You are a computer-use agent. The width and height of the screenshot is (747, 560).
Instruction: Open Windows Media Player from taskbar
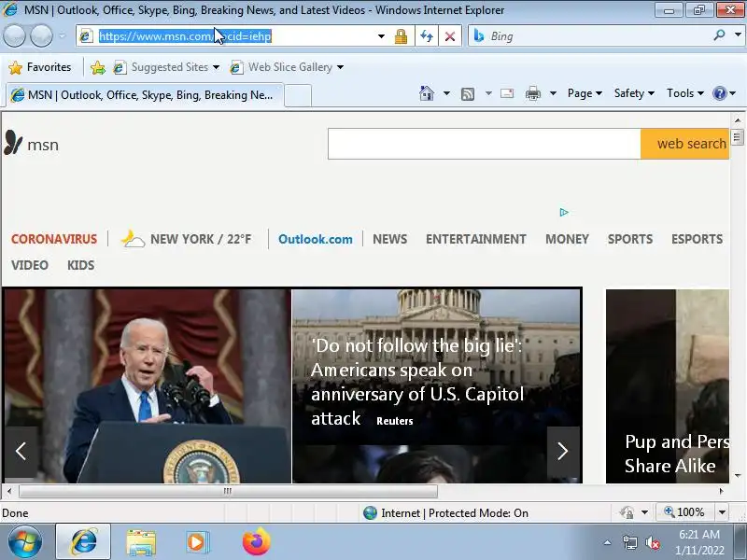coord(197,542)
